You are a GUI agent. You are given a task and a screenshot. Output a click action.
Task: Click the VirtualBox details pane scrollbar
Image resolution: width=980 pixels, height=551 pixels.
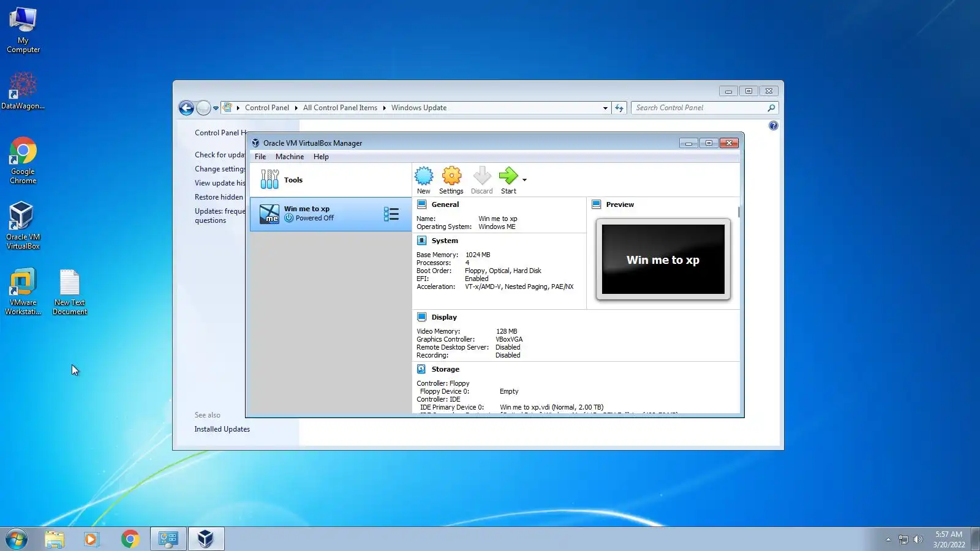pyautogui.click(x=739, y=212)
